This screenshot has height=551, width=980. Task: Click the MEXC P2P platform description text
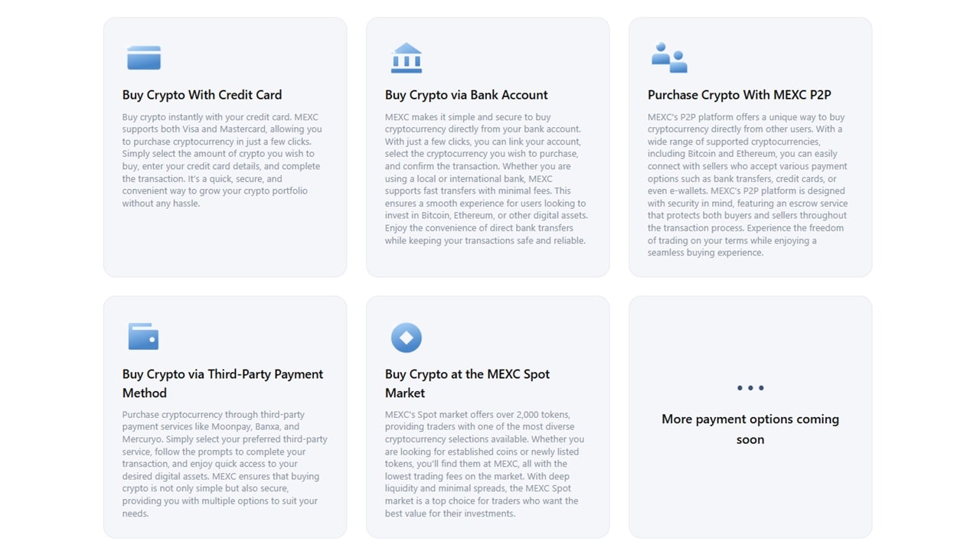748,185
